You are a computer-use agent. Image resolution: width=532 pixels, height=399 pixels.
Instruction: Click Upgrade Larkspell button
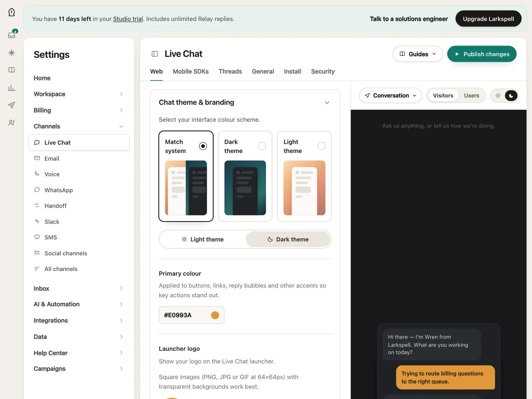[x=488, y=19]
